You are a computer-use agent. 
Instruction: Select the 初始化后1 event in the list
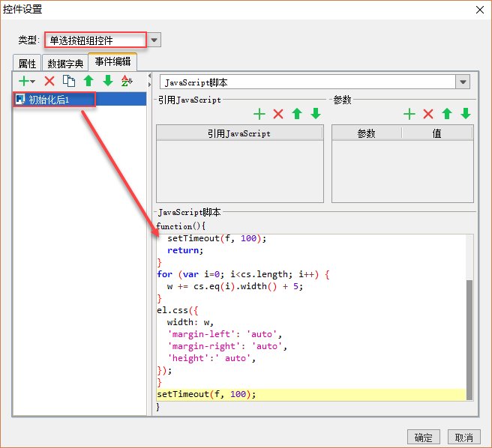click(79, 100)
